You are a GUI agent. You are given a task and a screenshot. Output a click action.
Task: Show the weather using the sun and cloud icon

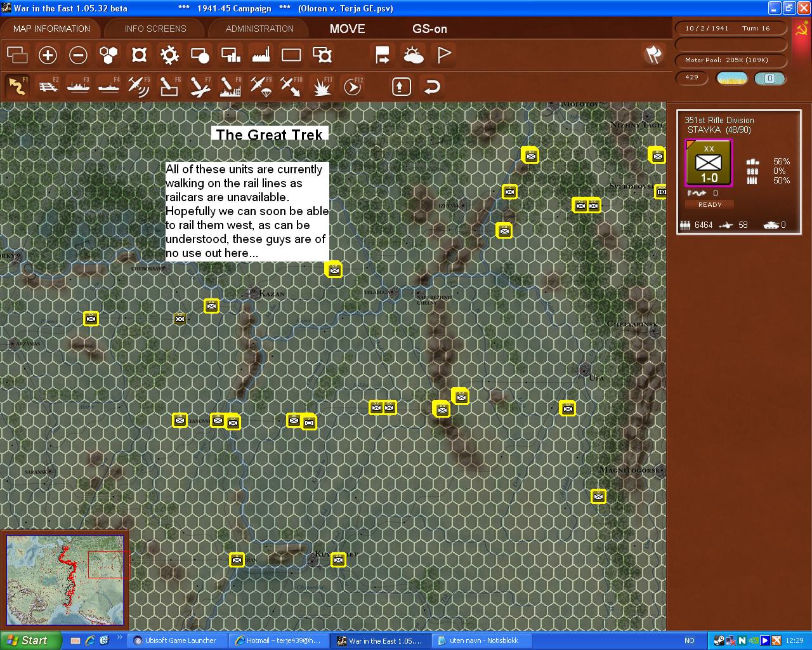(413, 55)
